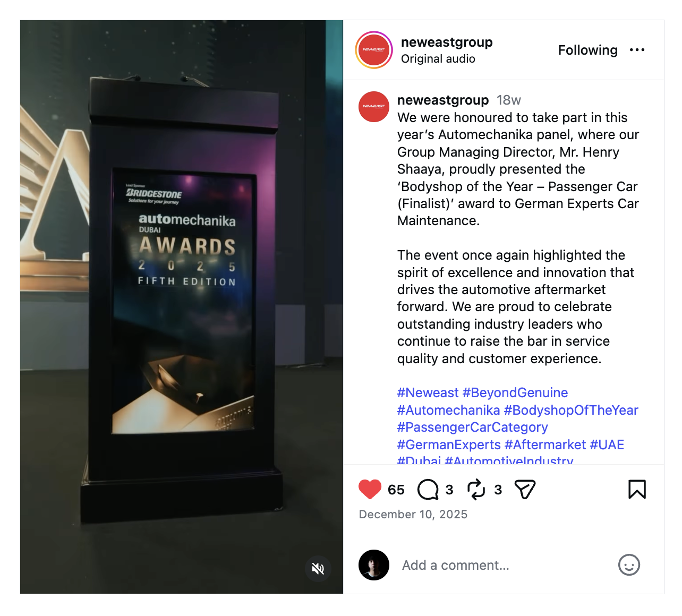This screenshot has height=616, width=682.
Task: Open neweastgroup avatar beside caption
Action: click(x=374, y=107)
